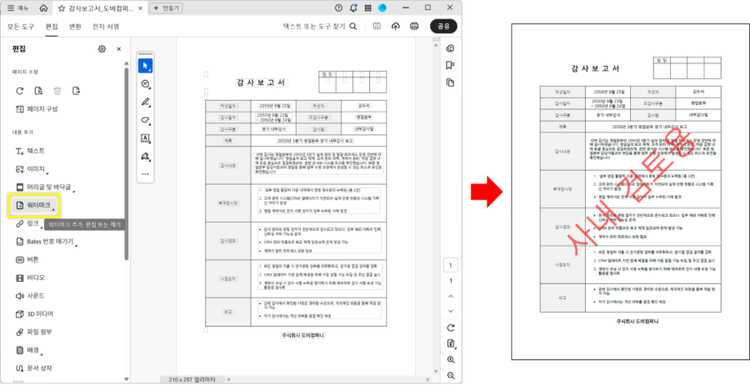Select the freehand draw loop tool
The width and height of the screenshot is (750, 385).
tap(145, 120)
